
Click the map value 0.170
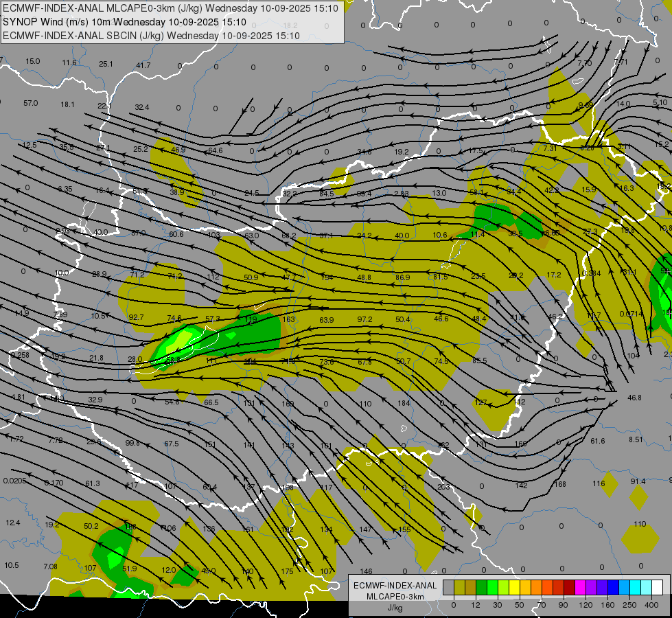click(x=54, y=483)
